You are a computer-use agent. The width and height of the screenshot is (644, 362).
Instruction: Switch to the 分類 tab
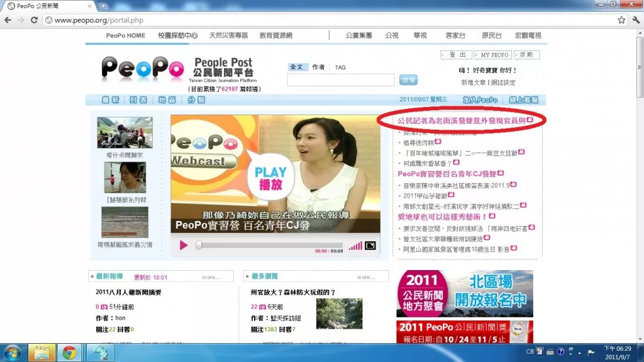[196, 100]
